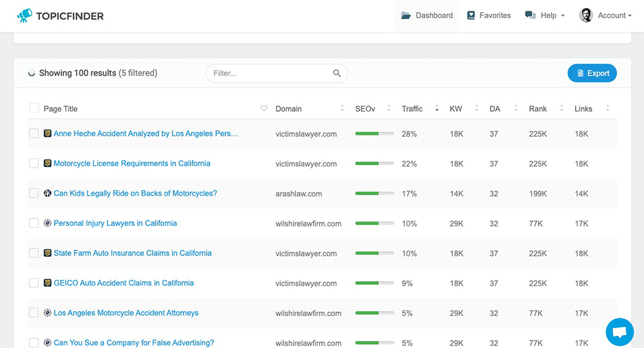Expand the Account dropdown caret
Viewport: 644px width, 348px height.
click(x=630, y=16)
